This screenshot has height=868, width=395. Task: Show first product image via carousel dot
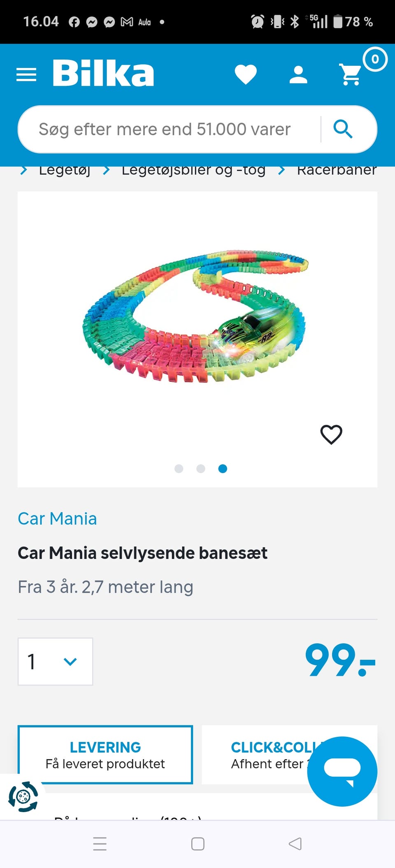pos(179,469)
